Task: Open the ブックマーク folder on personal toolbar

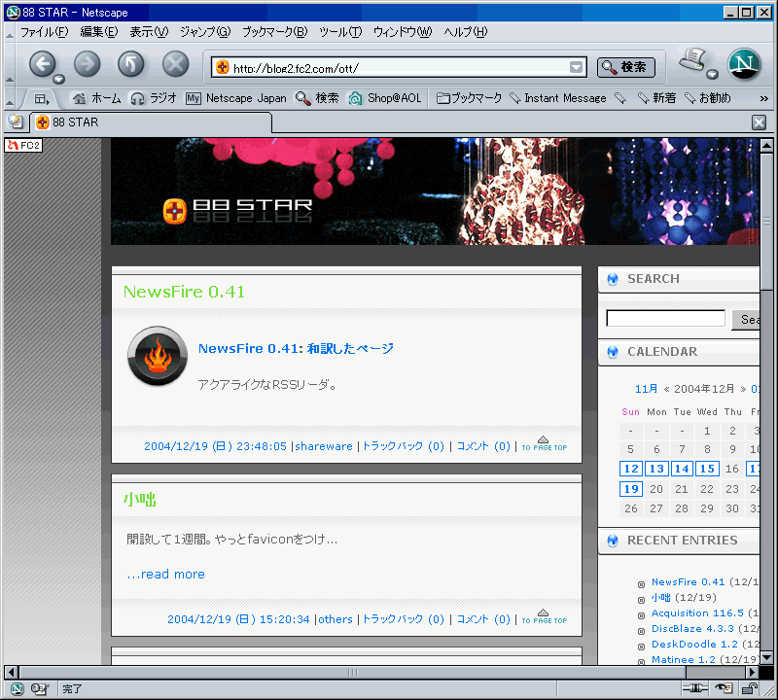Action: point(469,98)
